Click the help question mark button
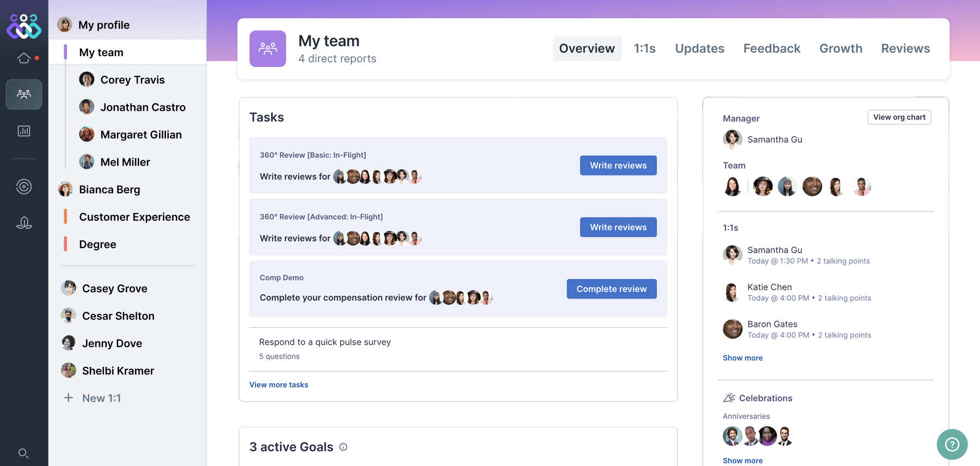Screen dimensions: 980x466 tap(952, 444)
